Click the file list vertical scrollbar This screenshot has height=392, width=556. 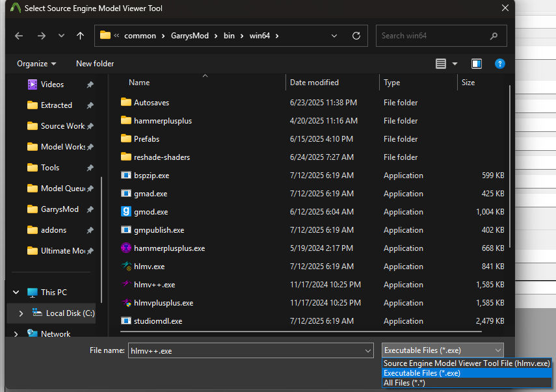tap(510, 166)
